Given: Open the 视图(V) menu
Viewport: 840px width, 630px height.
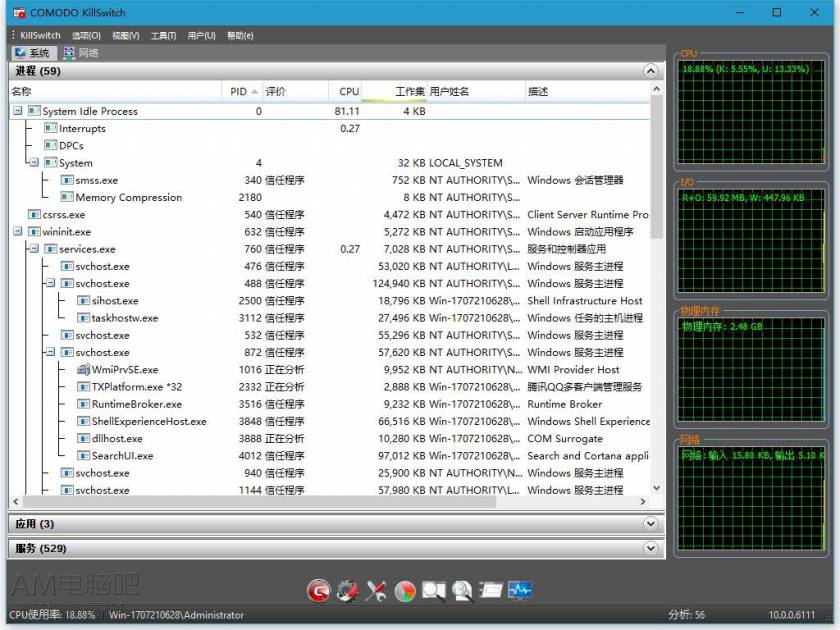Looking at the screenshot, I should [125, 35].
